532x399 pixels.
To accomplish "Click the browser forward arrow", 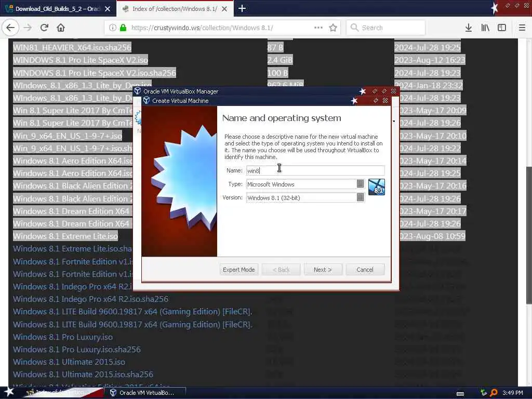I will click(28, 28).
